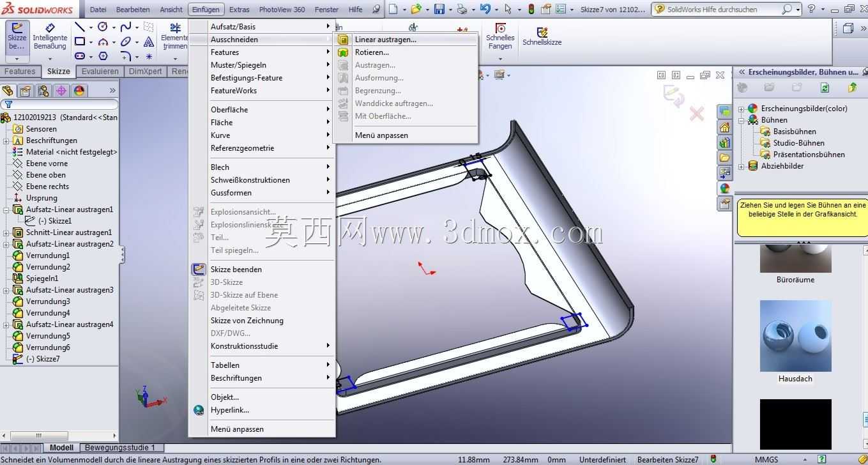The height and width of the screenshot is (465, 868).
Task: Switch to the Features tab
Action: (x=20, y=72)
